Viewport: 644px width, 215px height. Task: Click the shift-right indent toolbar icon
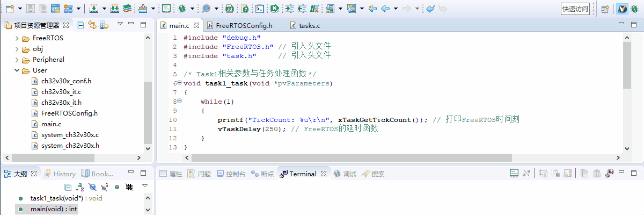290,9
